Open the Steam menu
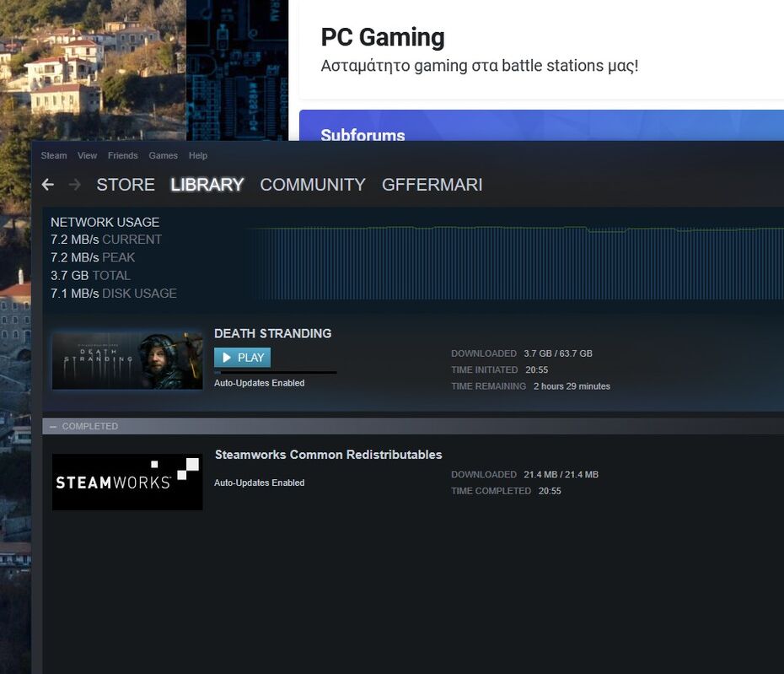The width and height of the screenshot is (784, 674). (54, 155)
